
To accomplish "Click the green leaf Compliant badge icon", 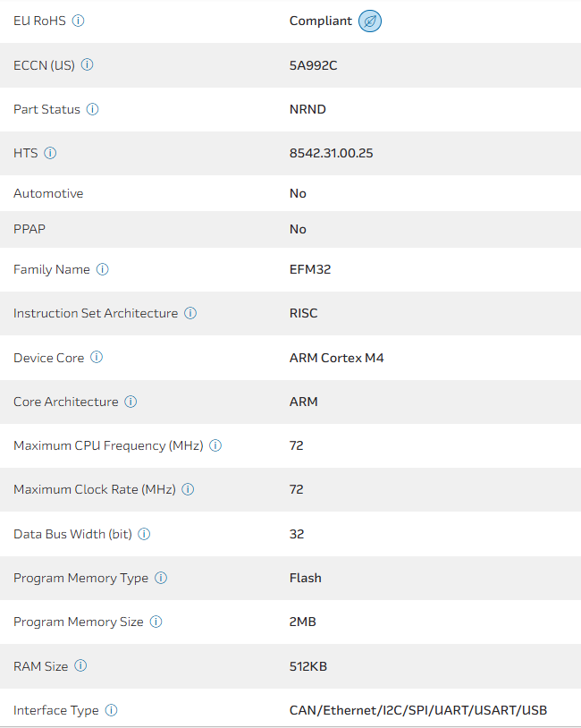I will tap(370, 21).
